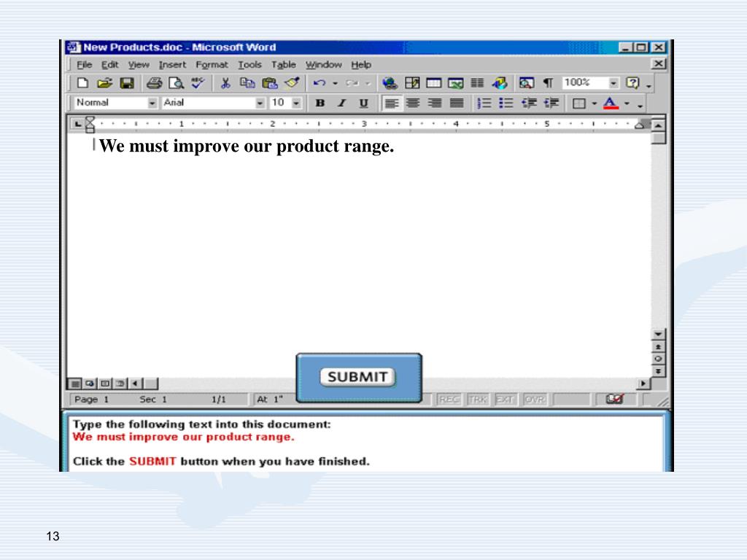
Task: Toggle EXT extend selection indicator
Action: coord(505,400)
